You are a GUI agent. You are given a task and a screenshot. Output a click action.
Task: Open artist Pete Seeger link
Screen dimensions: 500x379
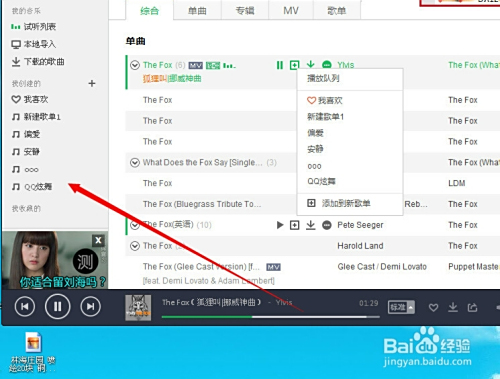coord(360,225)
